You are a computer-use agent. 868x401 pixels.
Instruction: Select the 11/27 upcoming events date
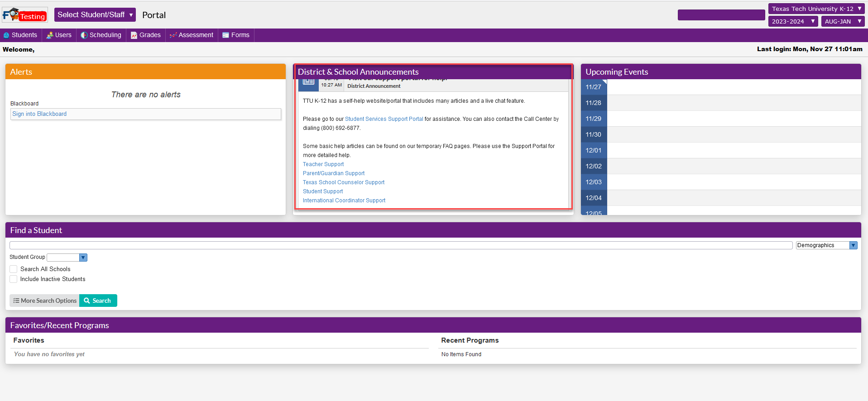594,87
